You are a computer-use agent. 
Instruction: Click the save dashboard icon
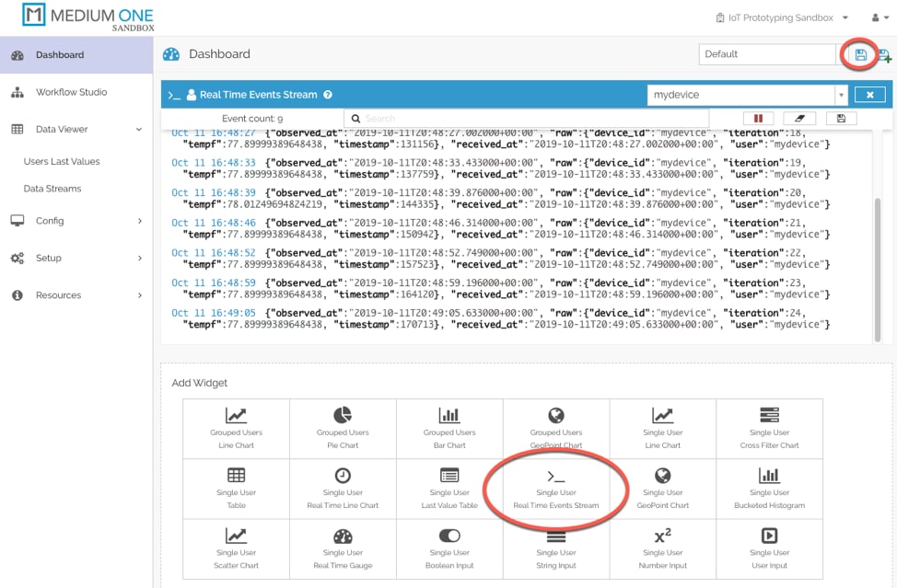[x=860, y=54]
